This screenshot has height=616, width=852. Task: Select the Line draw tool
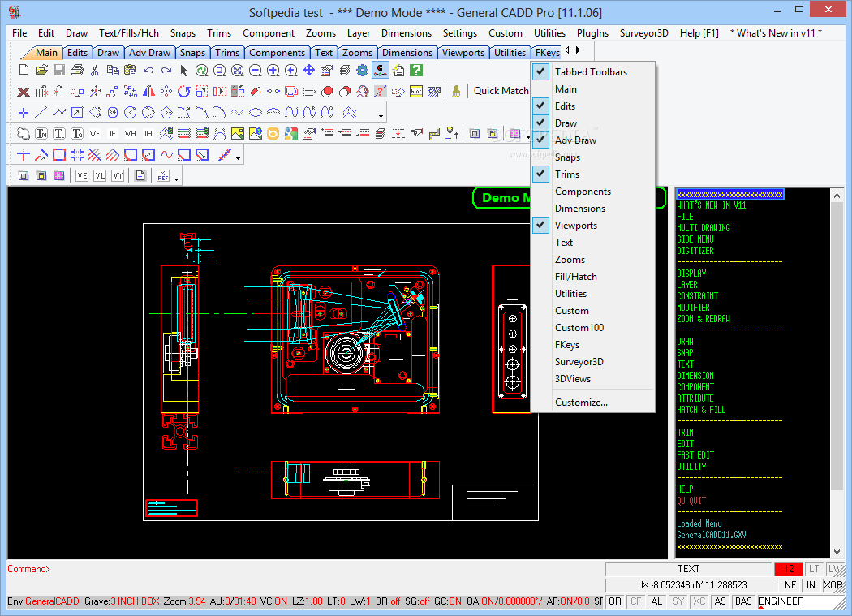(x=41, y=113)
